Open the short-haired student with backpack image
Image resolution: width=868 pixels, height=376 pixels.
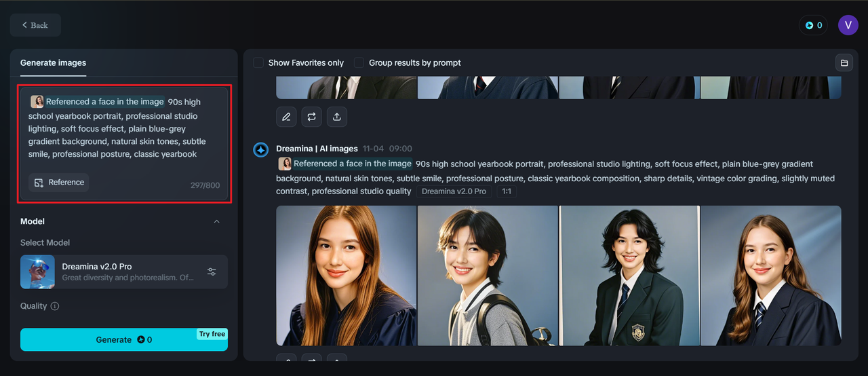(x=488, y=276)
